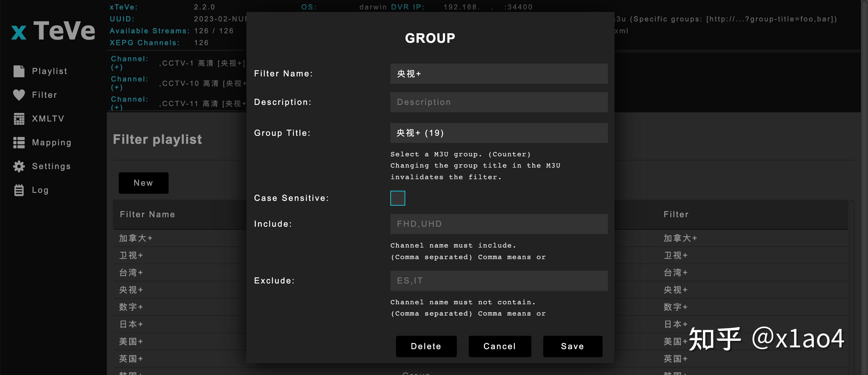Viewport: 868px width, 375px height.
Task: Select the 加拿大+ row in the filter list
Action: (135, 238)
